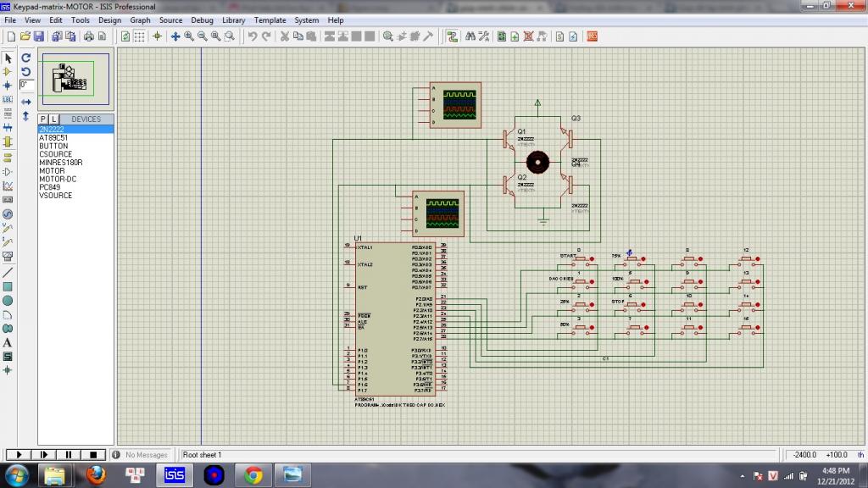
Task: Open the Library menu
Action: pyautogui.click(x=233, y=20)
